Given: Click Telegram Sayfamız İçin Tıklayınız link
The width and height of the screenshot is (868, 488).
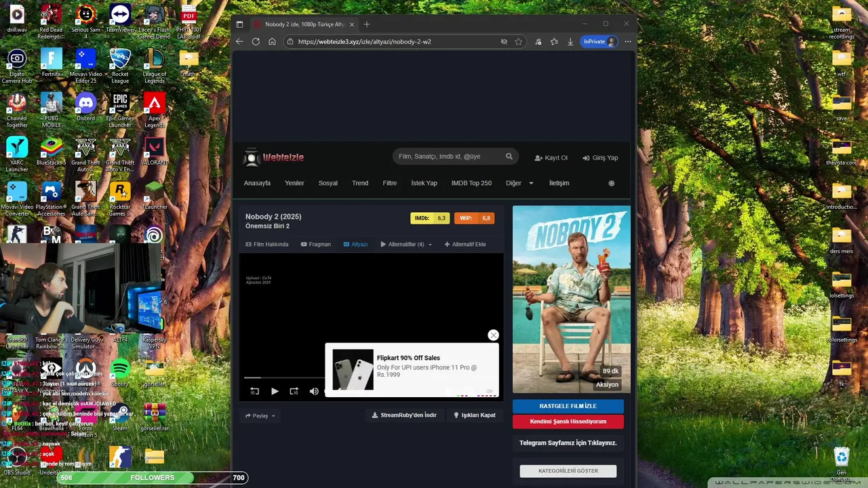Looking at the screenshot, I should coord(568,443).
